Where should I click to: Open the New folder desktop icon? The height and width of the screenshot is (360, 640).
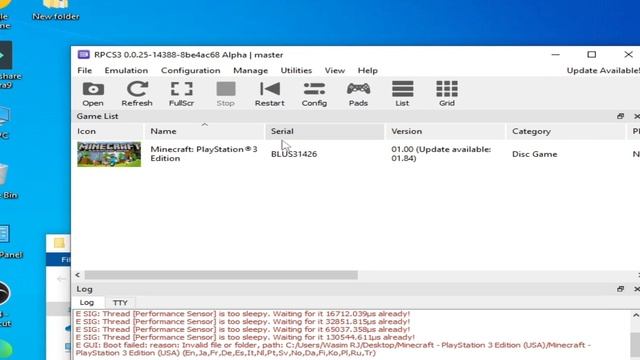click(x=56, y=10)
